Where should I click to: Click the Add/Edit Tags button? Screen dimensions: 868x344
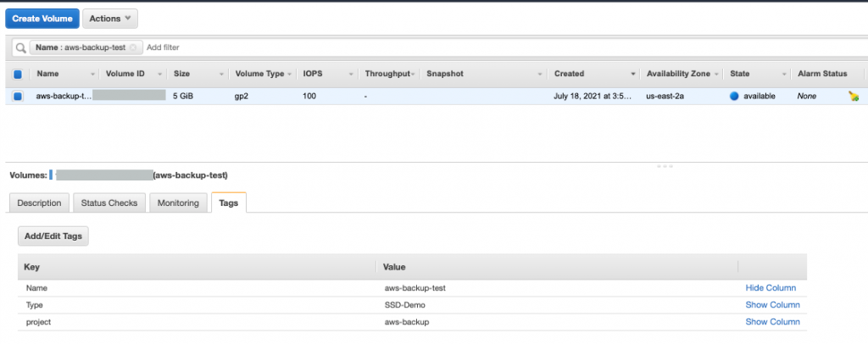(x=53, y=236)
